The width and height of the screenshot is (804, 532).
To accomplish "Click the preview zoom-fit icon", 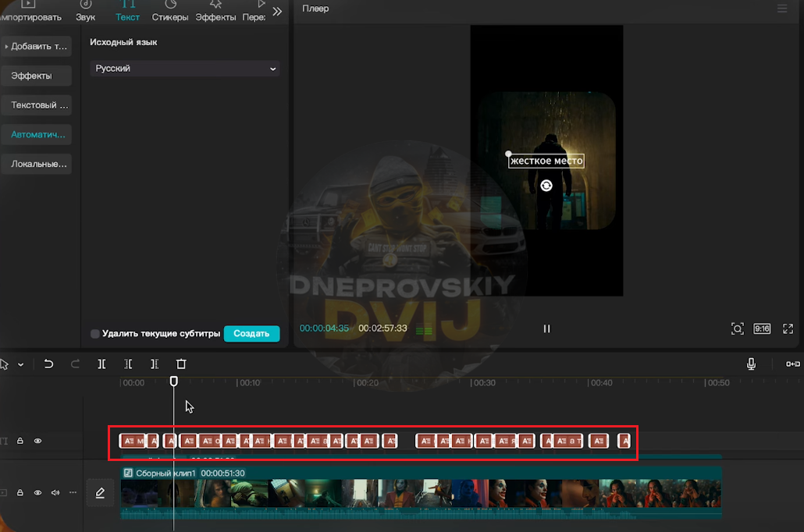I will coord(738,328).
